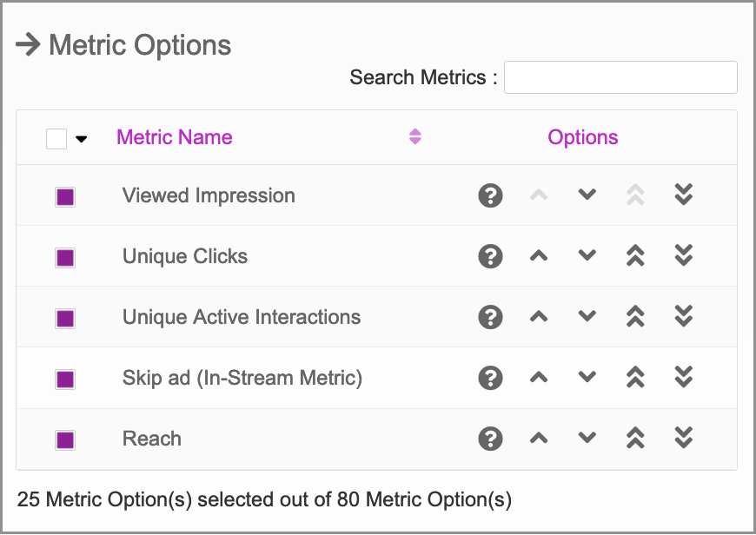
Task: Move Skip ad metric down one position
Action: coord(587,377)
